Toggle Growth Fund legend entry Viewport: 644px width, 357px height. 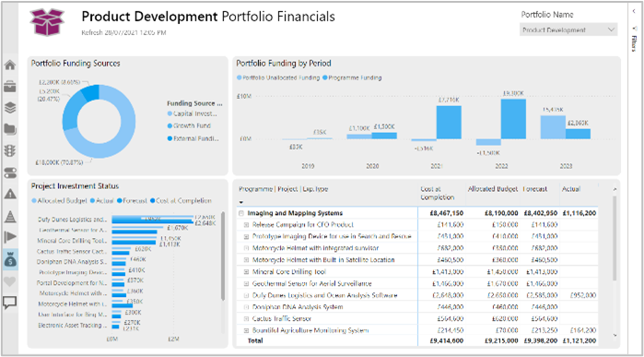190,125
